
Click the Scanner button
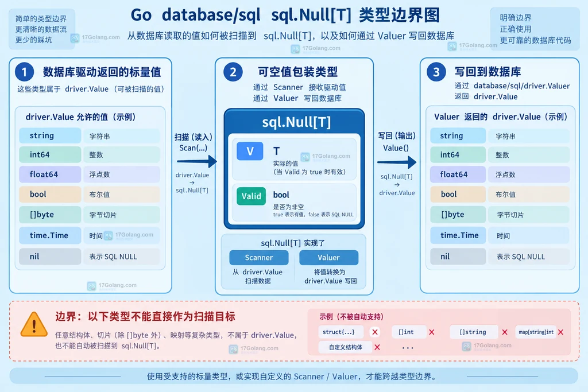point(259,258)
